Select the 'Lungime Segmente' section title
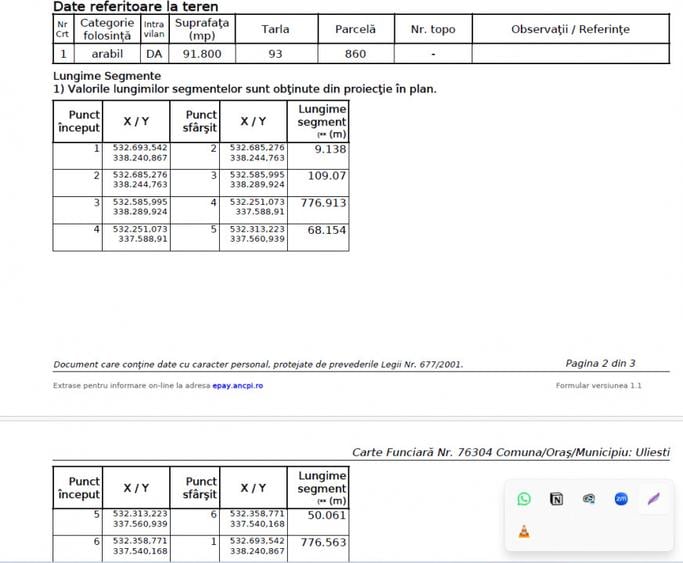The width and height of the screenshot is (683, 563). [x=106, y=76]
